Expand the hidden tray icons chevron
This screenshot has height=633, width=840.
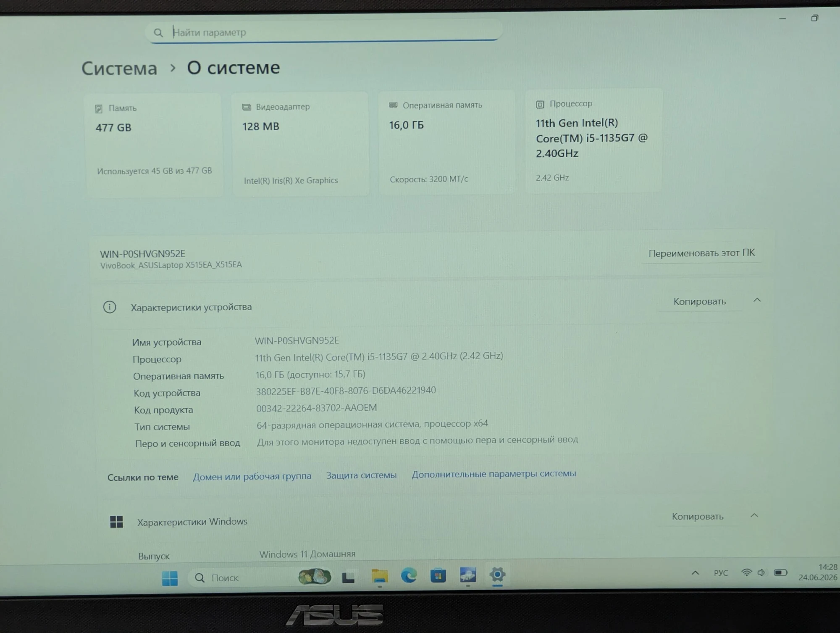pos(695,573)
